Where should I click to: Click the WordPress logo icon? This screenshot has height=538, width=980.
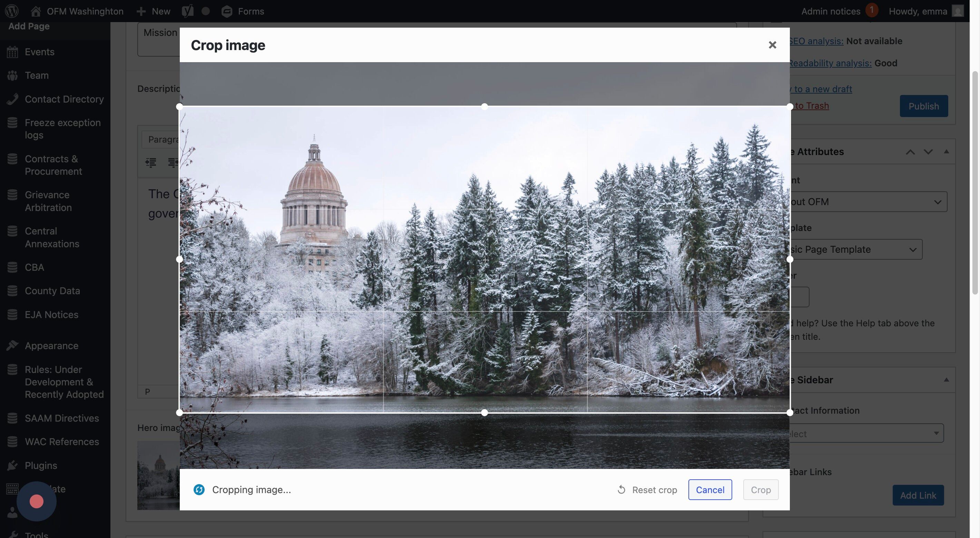tap(12, 11)
